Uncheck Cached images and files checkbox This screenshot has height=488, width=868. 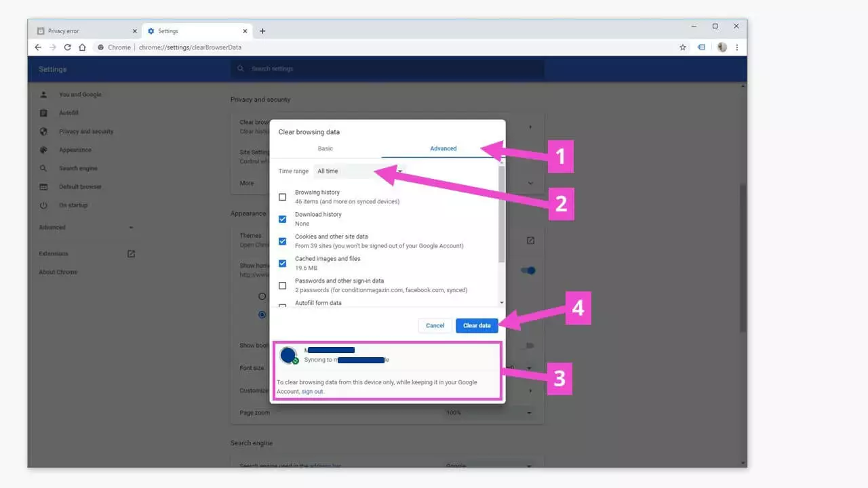tap(283, 263)
